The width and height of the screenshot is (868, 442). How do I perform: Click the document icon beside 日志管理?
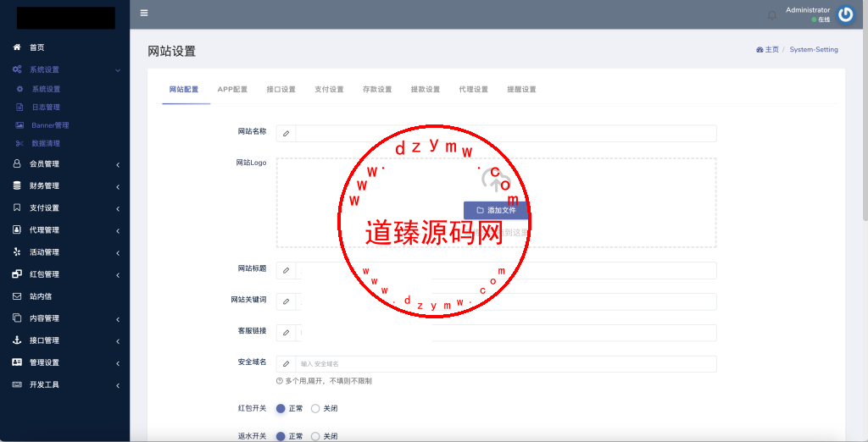tap(20, 108)
